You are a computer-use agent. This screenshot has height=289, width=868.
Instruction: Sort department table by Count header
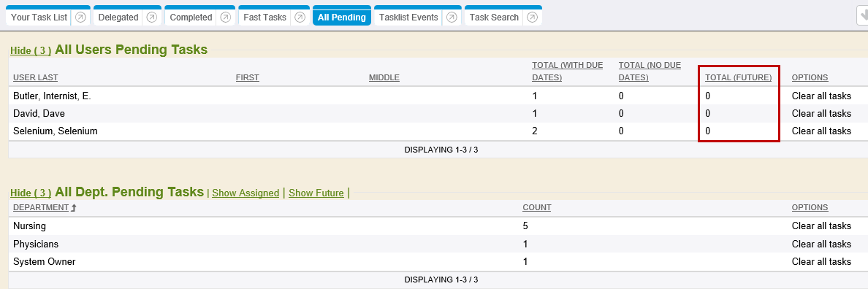pyautogui.click(x=536, y=207)
